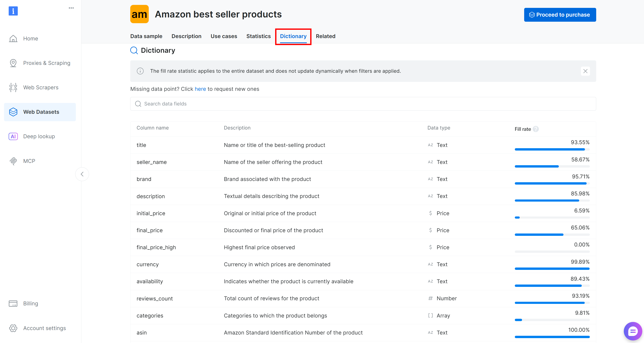Switch to the Data sample tab
Image resolution: width=644 pixels, height=343 pixels.
pos(146,36)
